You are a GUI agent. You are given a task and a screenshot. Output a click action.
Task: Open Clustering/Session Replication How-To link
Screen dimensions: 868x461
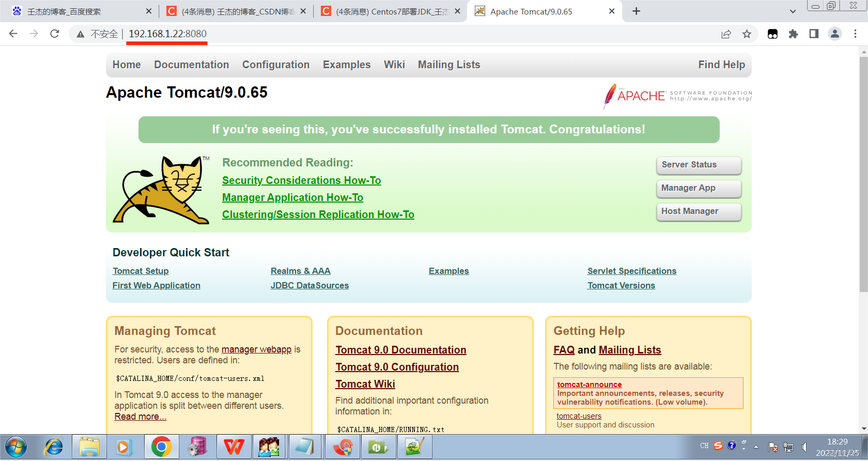coord(318,214)
